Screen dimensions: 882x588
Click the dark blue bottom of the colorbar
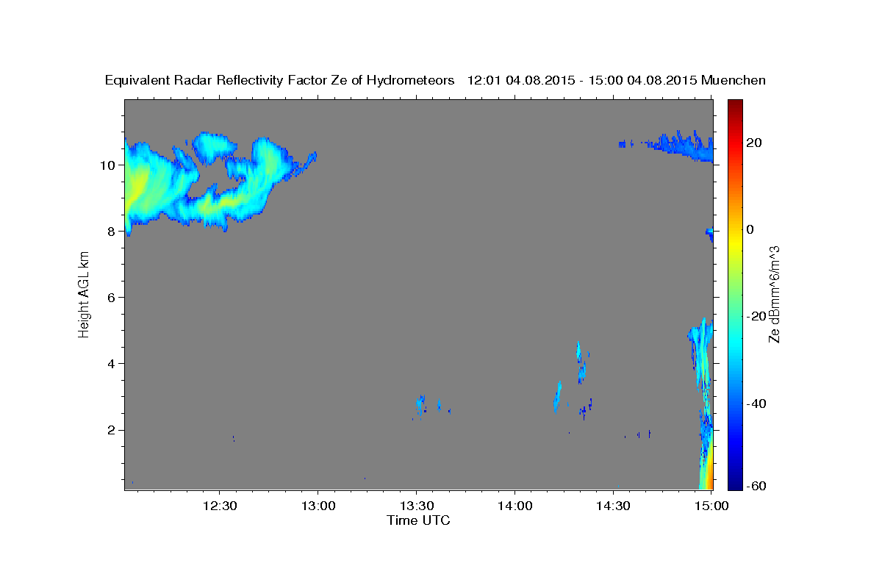click(735, 484)
